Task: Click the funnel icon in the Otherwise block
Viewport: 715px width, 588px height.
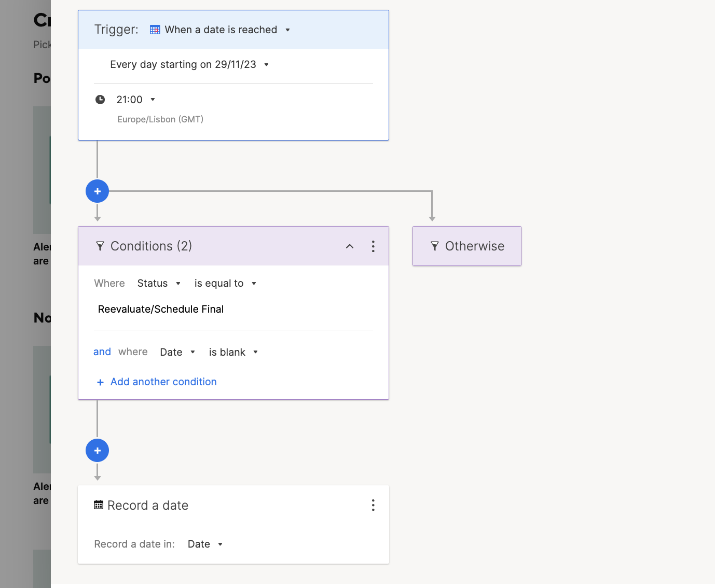Action: [435, 246]
